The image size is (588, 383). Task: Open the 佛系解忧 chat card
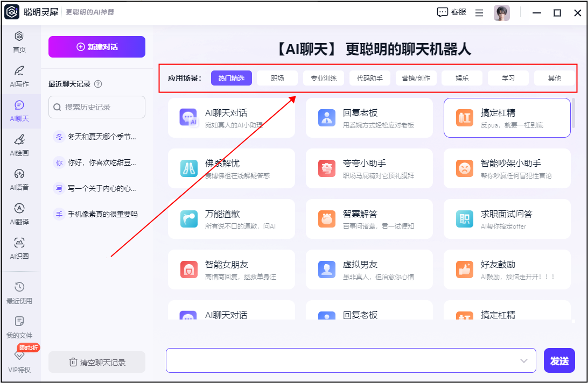(x=232, y=168)
